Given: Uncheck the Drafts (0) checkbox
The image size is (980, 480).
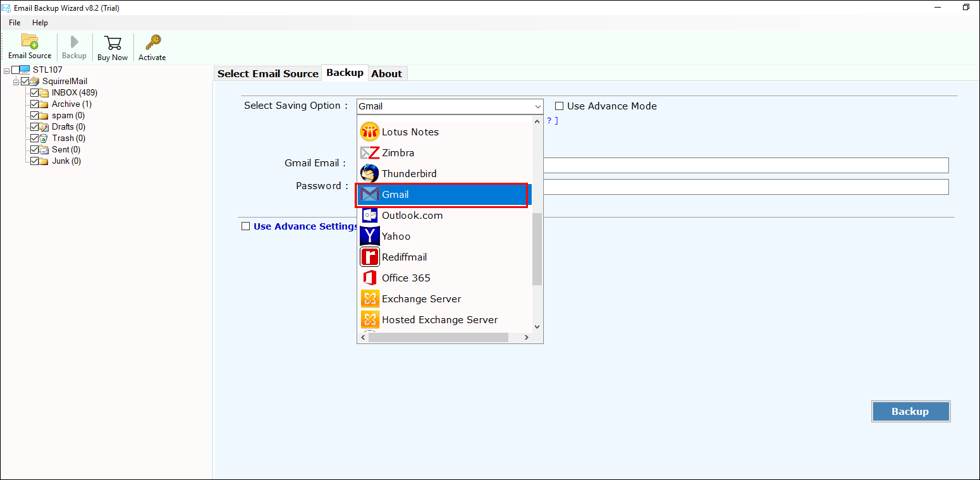Looking at the screenshot, I should pyautogui.click(x=35, y=126).
